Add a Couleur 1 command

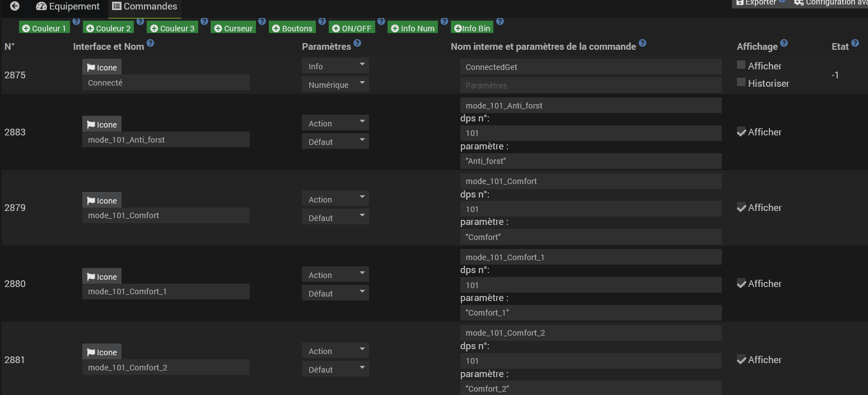pyautogui.click(x=44, y=28)
